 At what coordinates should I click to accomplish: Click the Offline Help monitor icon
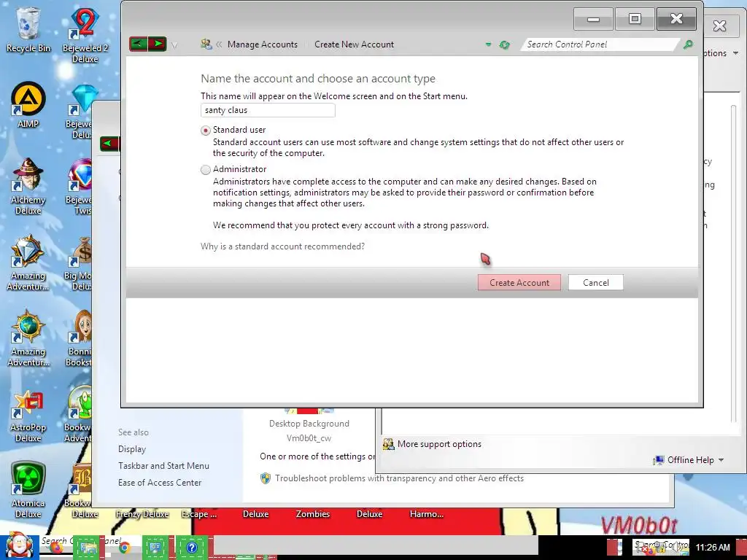[x=659, y=460]
